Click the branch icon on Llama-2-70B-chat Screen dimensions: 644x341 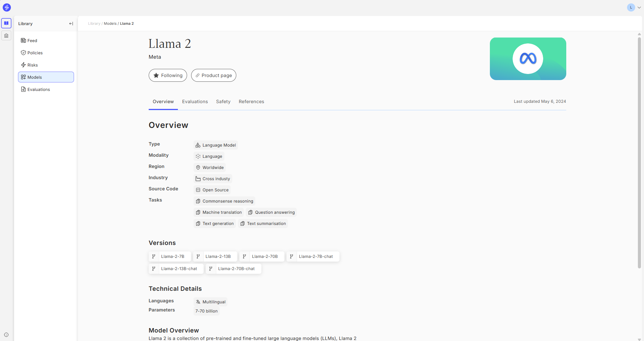tap(211, 269)
